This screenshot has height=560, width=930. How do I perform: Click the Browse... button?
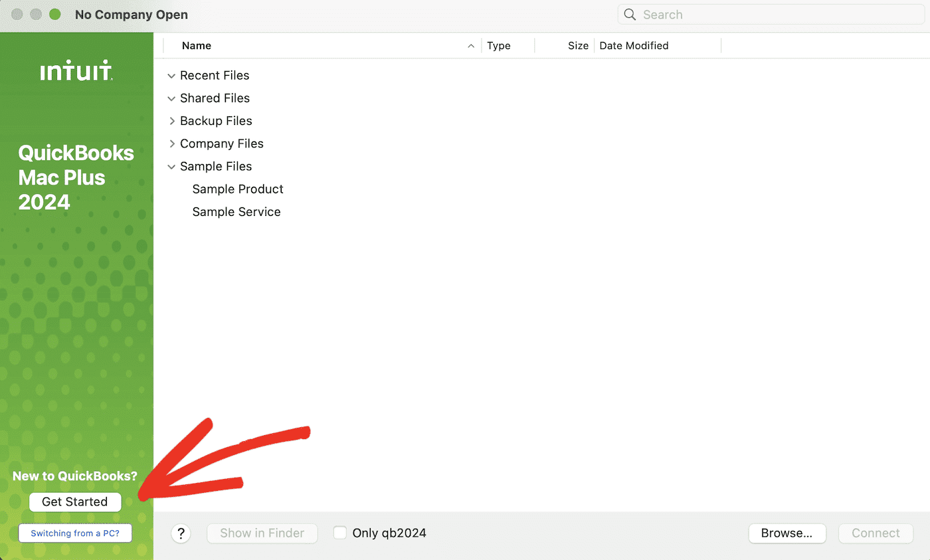pyautogui.click(x=787, y=533)
